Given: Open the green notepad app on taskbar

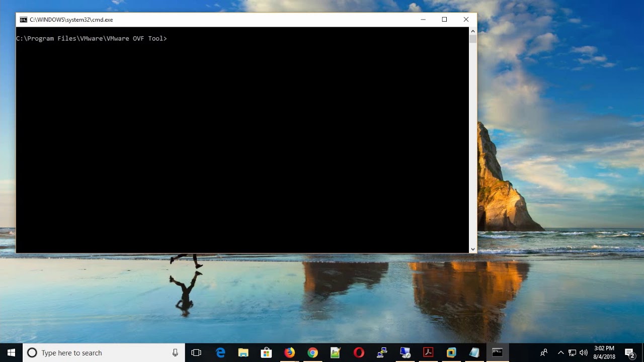Looking at the screenshot, I should pos(336,352).
